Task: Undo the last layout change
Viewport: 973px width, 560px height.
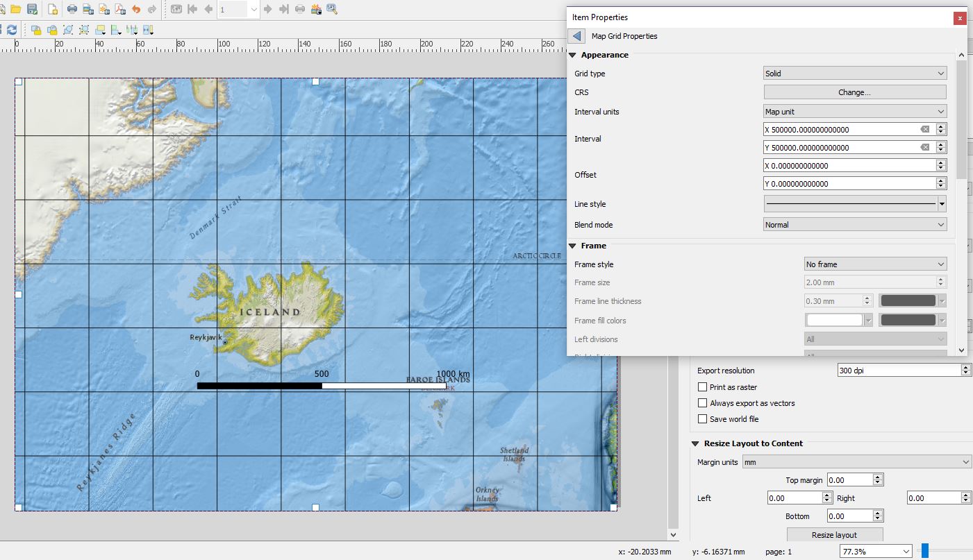Action: coord(136,9)
